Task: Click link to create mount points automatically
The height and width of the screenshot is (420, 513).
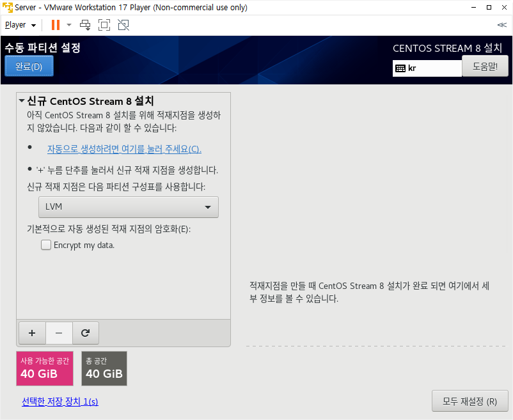Action: (x=124, y=149)
